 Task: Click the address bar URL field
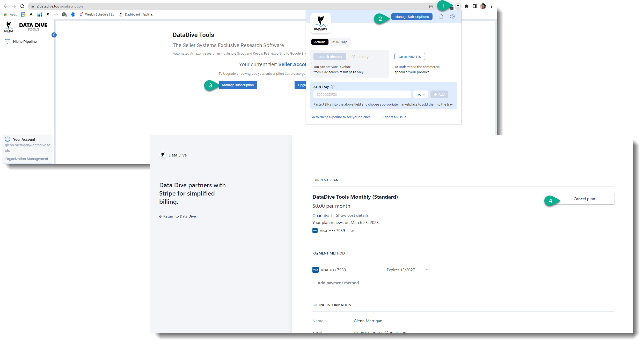tap(228, 6)
